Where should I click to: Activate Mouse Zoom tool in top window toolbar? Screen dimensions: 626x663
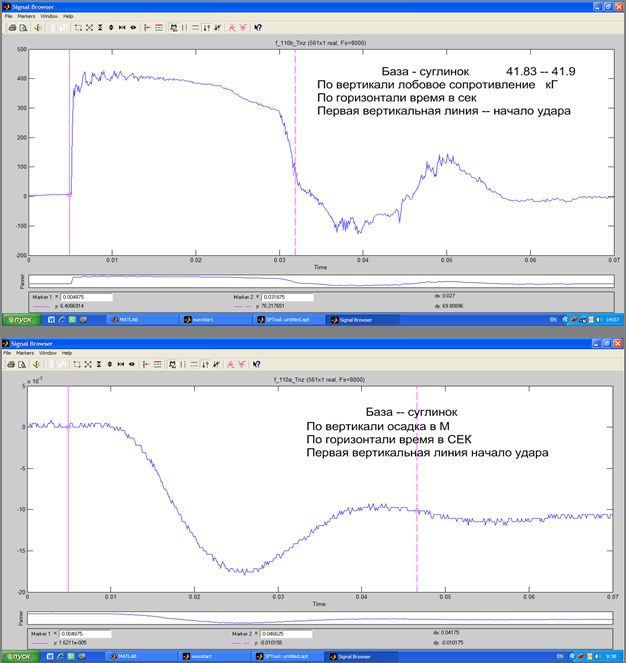point(75,28)
